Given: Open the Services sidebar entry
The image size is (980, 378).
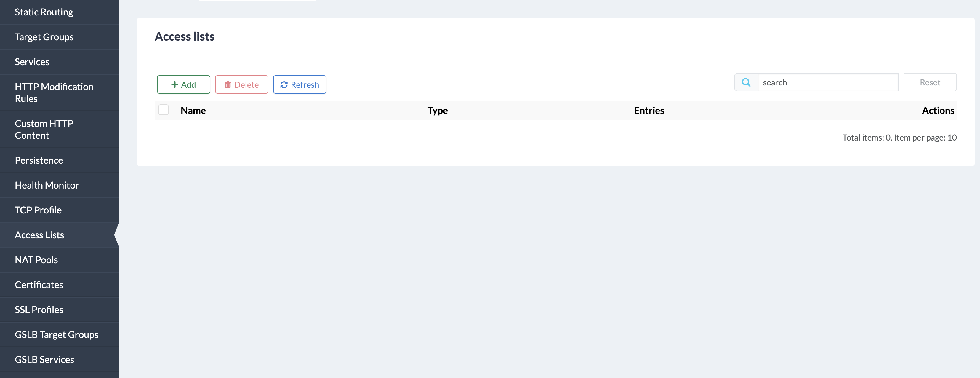Looking at the screenshot, I should tap(32, 62).
